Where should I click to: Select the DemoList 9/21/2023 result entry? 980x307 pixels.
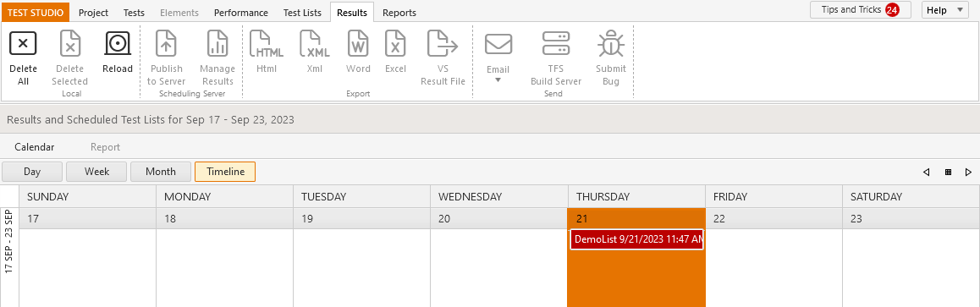click(x=637, y=239)
